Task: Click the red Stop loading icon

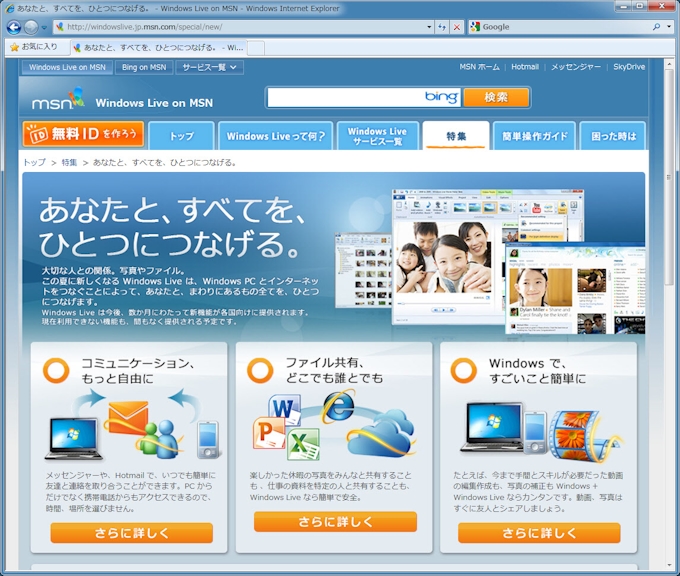Action: (456, 27)
